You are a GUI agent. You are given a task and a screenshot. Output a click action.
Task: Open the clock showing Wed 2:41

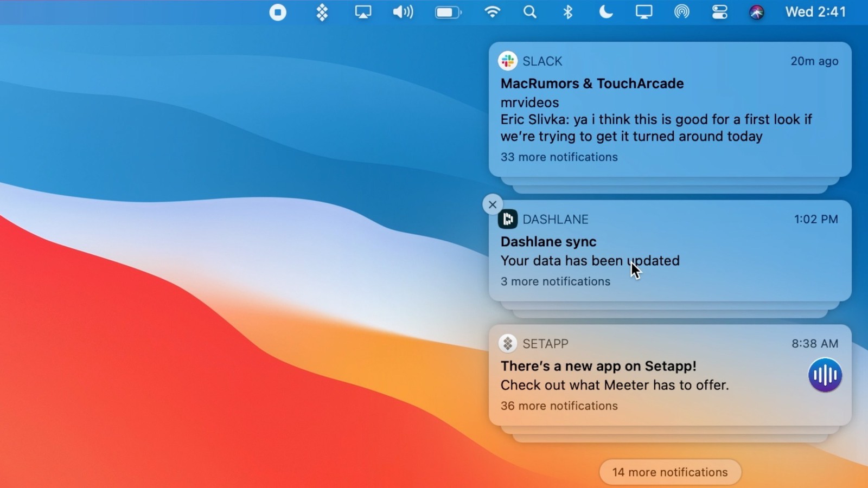click(816, 12)
